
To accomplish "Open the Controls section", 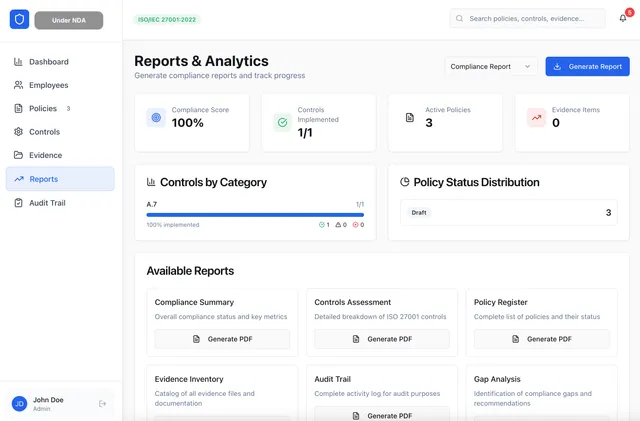I will coord(60,131).
